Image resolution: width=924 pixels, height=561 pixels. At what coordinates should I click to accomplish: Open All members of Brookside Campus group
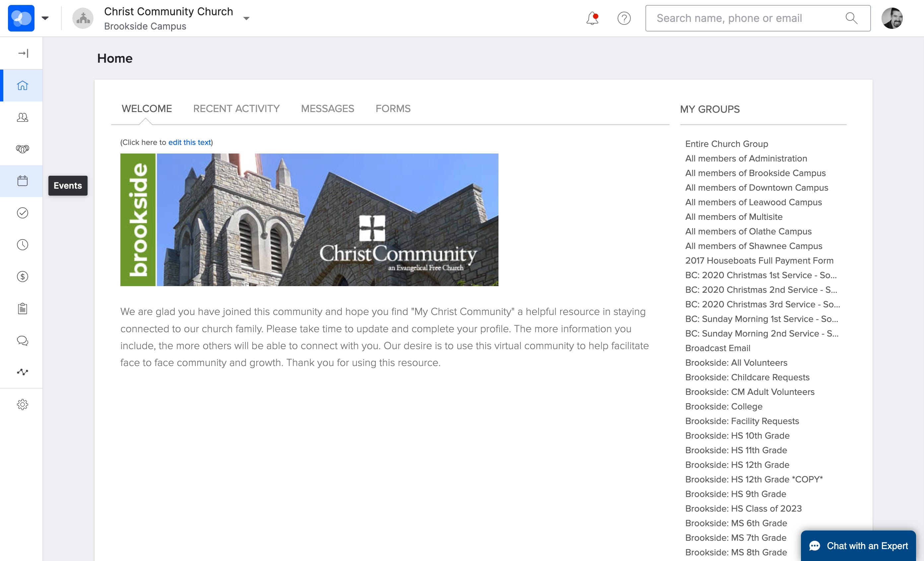756,173
